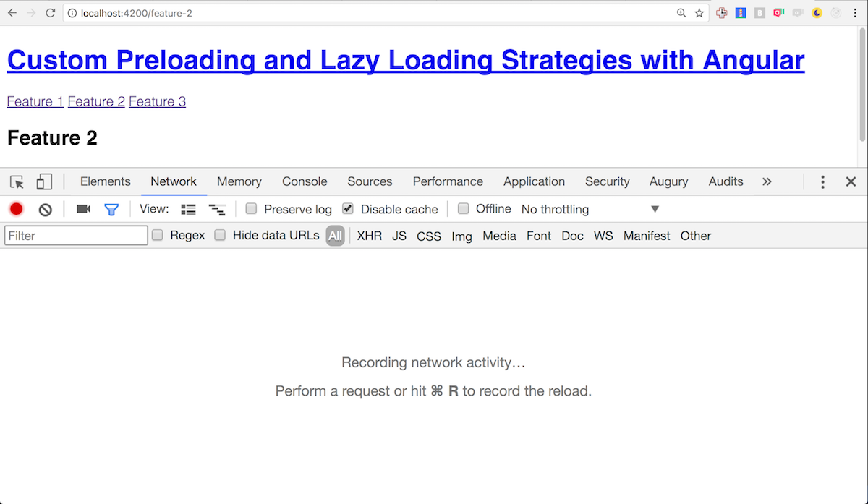Filter requests by Doc
The width and height of the screenshot is (868, 504).
tap(573, 236)
